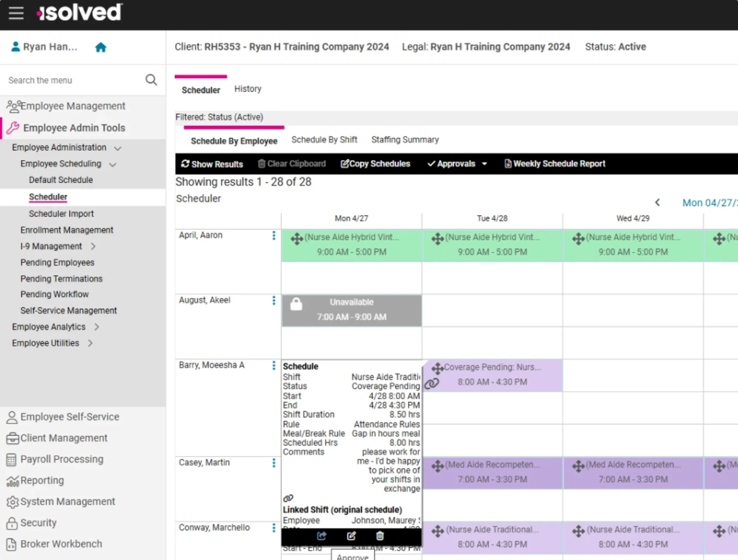This screenshot has height=560, width=738.
Task: Grab move handle on Coverage Pending shift
Action: tap(437, 368)
